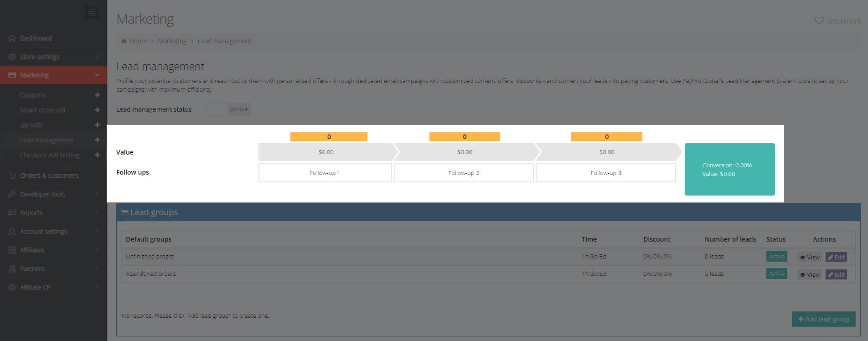
Task: Toggle Active status for Abandoned orders
Action: coord(776,274)
